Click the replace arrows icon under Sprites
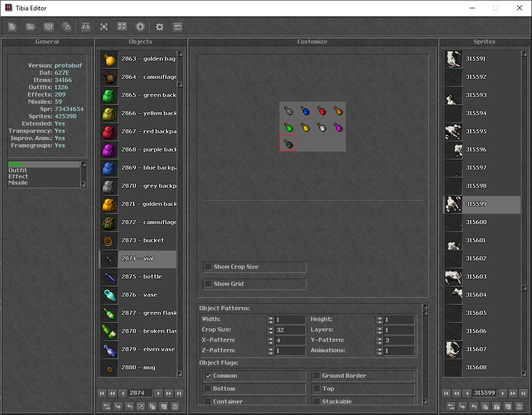This screenshot has width=532, height=415. coord(451,407)
